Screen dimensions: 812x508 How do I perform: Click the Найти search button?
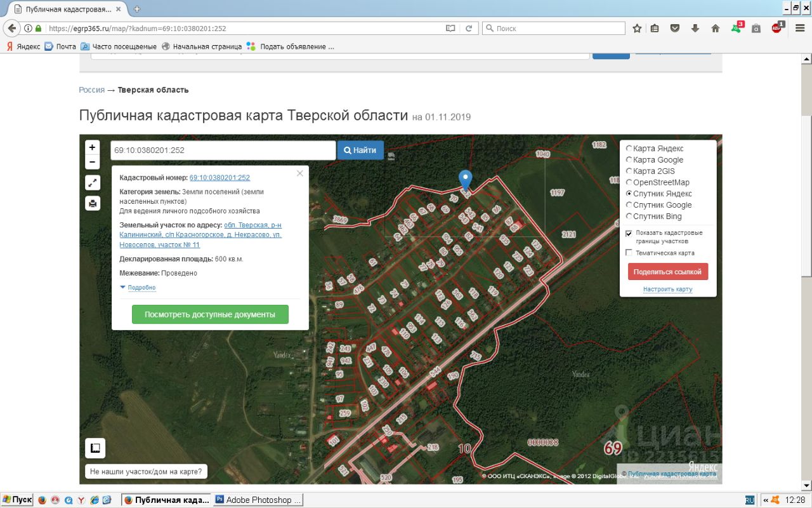click(360, 150)
